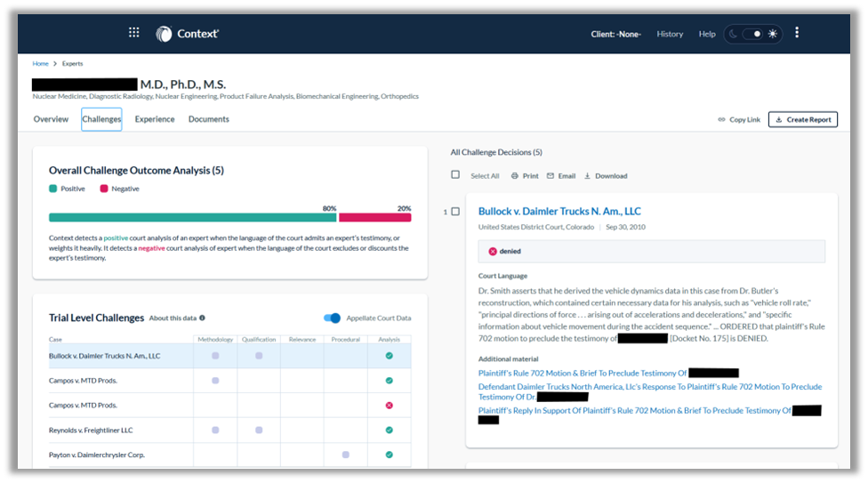Click the green Positive outcome bar segment
Image resolution: width=868 pixels, height=483 pixels.
click(192, 217)
